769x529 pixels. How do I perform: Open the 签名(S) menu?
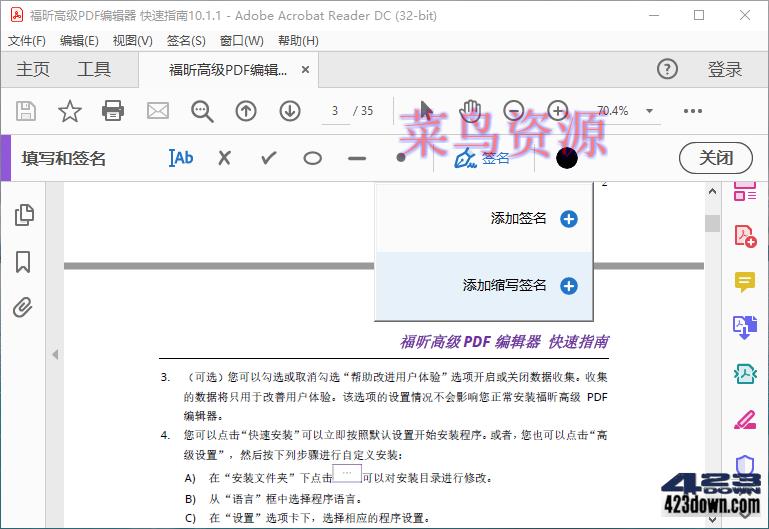point(186,41)
